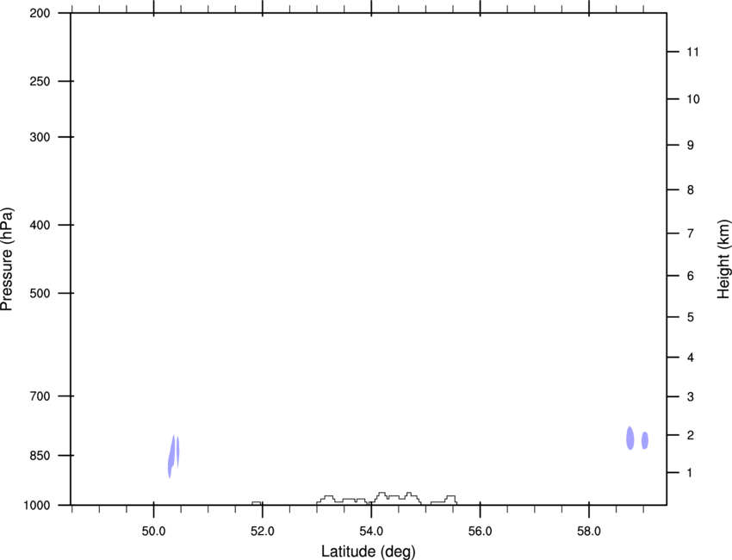Select the 200 pressure tick label
This screenshot has width=732, height=560.
coord(40,13)
